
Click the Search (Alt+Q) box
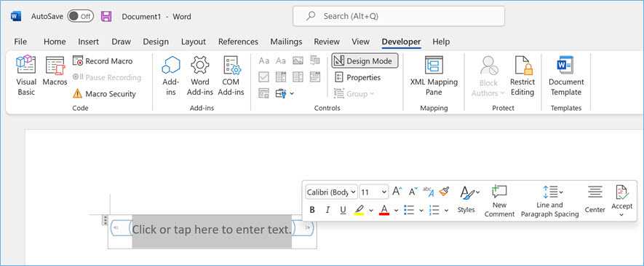(399, 17)
